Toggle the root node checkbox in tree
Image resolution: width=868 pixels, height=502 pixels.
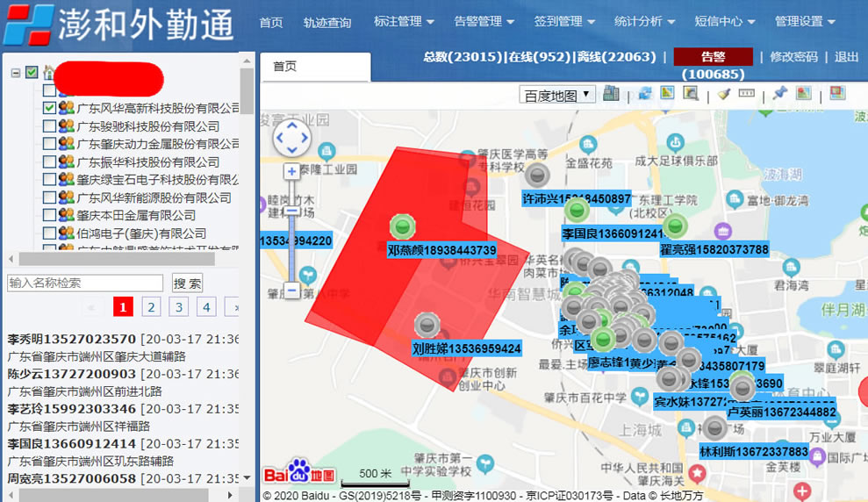pyautogui.click(x=32, y=72)
